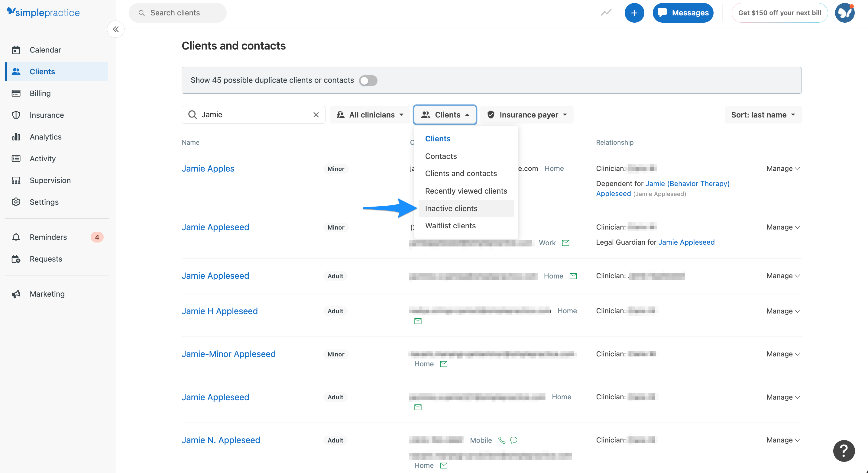The image size is (868, 473).
Task: Open the Calendar section in sidebar
Action: (x=45, y=50)
